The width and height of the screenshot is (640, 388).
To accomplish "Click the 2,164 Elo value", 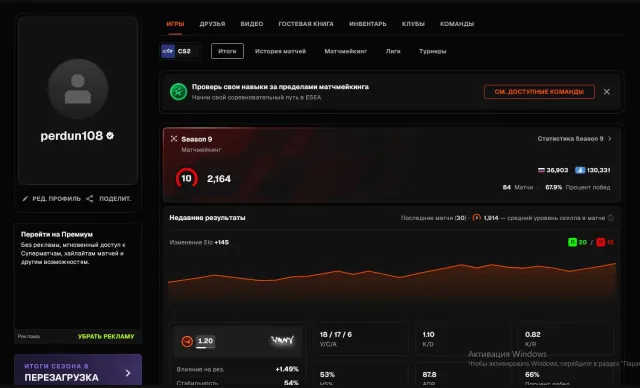I will 219,179.
